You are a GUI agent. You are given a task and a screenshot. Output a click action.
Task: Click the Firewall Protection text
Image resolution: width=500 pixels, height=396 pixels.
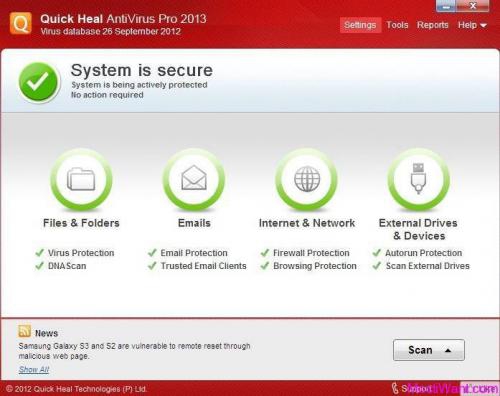tap(311, 253)
